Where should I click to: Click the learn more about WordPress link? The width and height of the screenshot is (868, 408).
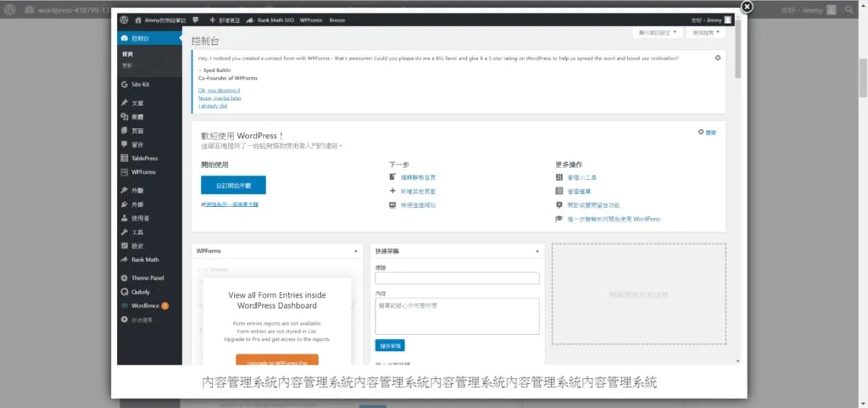(614, 219)
